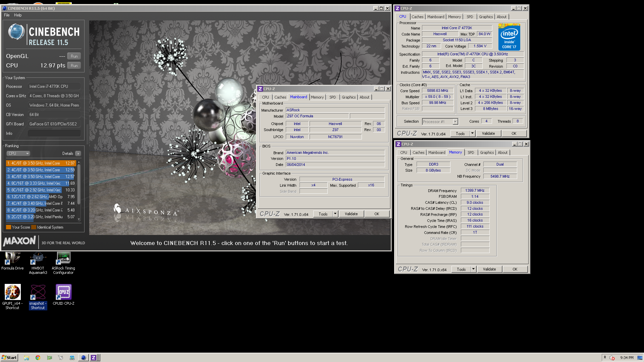
Task: Open Windows Explorer from the taskbar
Action: (x=26, y=358)
